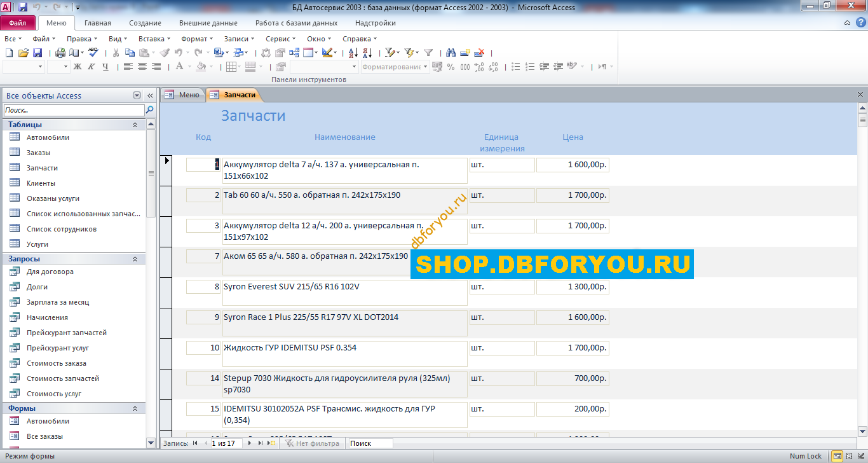Run the ABC spell check tool
Image resolution: width=868 pixels, height=463 pixels.
(93, 52)
